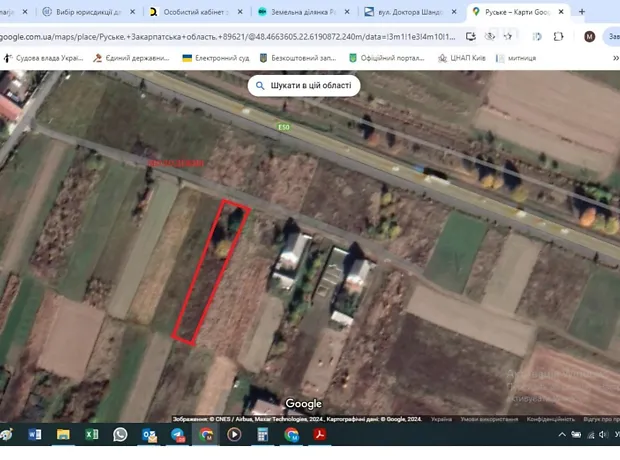This screenshot has height=460, width=620.
Task: Open 'Безкоштовний зап...' bookmark
Action: [x=297, y=58]
